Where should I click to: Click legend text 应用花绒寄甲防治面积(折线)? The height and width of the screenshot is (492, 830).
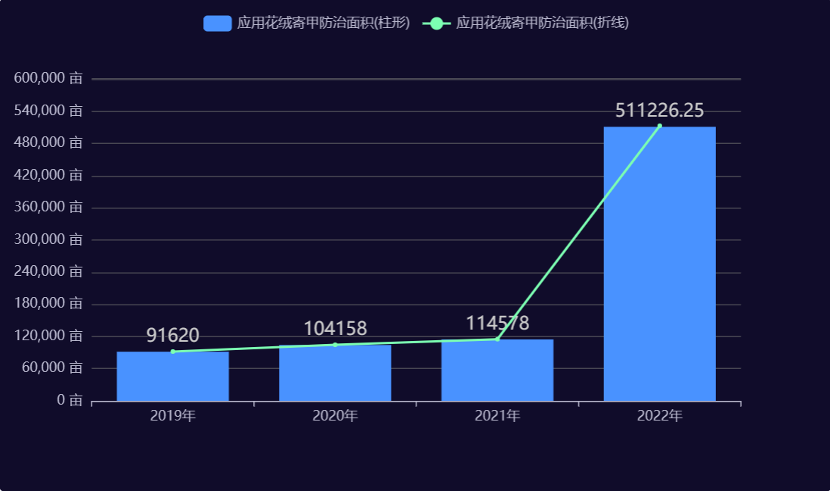[x=542, y=23]
